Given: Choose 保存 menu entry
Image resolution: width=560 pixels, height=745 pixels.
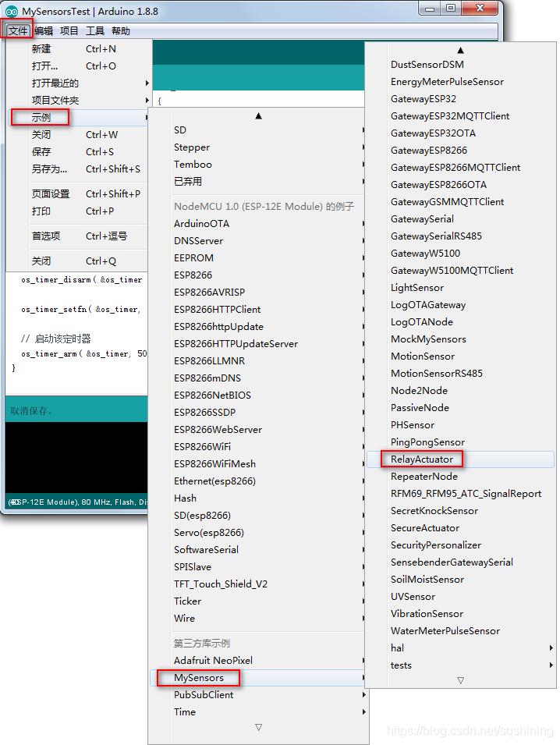Looking at the screenshot, I should coord(79,151).
